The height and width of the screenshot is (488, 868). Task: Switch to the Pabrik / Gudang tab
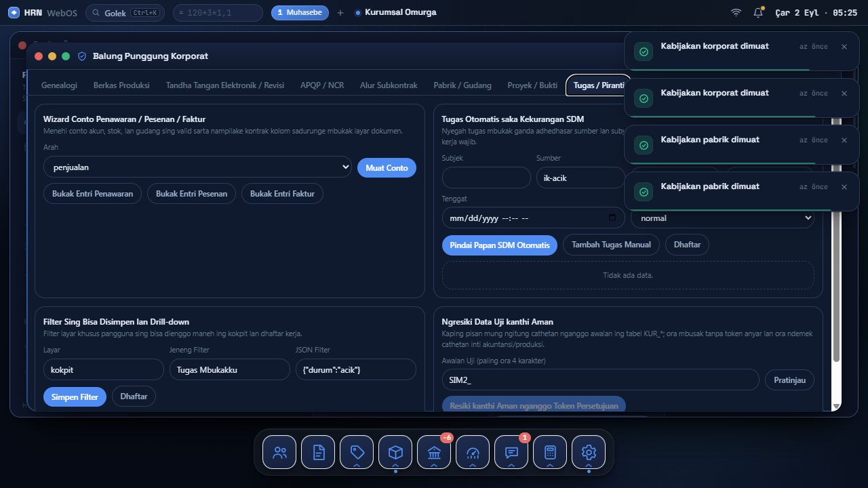462,85
